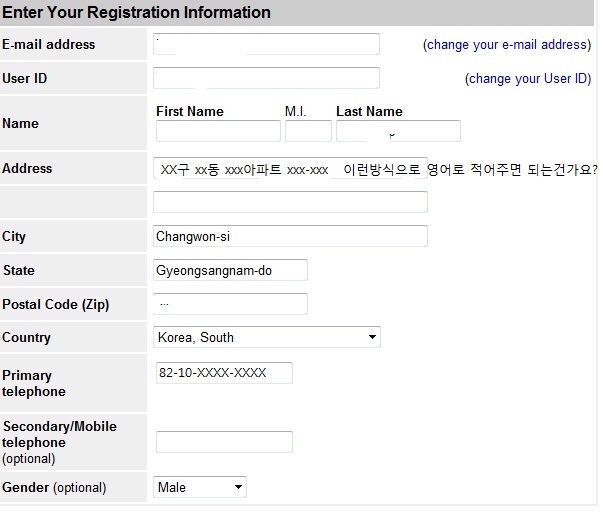
Task: Click the empty second address line field
Action: point(290,202)
